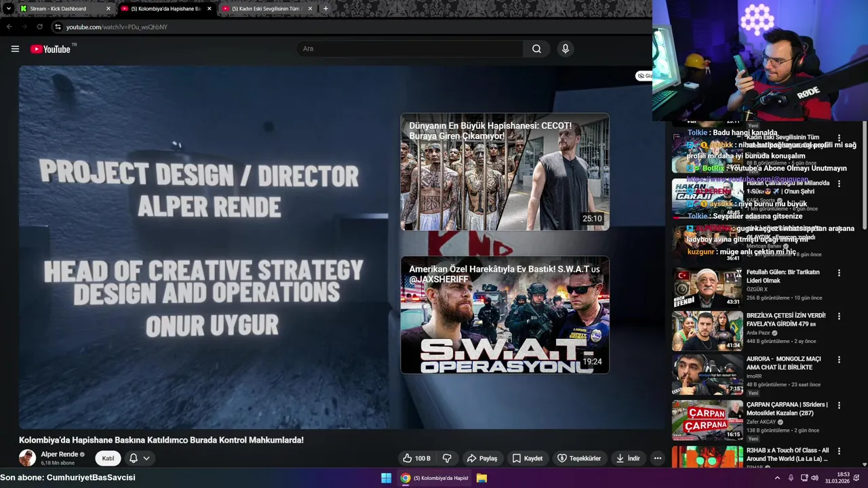Click the video title text

[161, 440]
